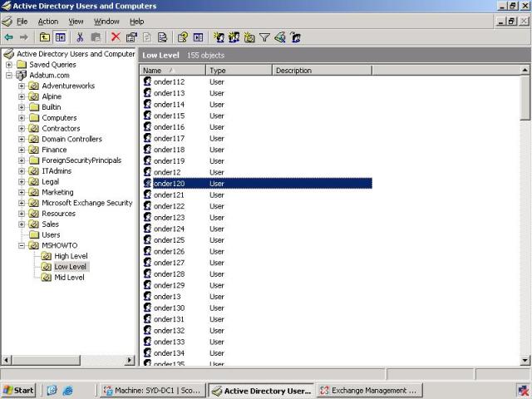This screenshot has width=532, height=399.
Task: Click the tree pane scroll left arrow
Action: (7, 360)
